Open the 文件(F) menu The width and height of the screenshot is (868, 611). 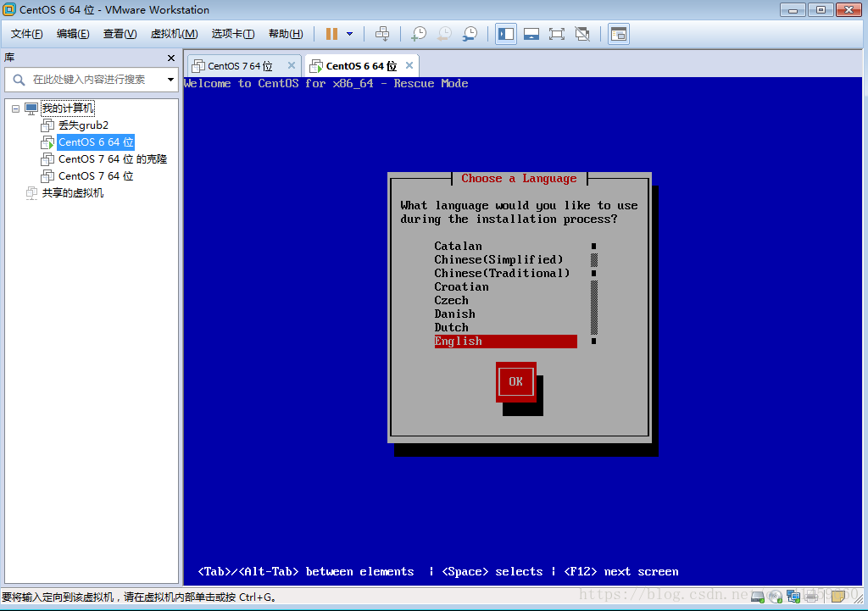click(x=26, y=34)
